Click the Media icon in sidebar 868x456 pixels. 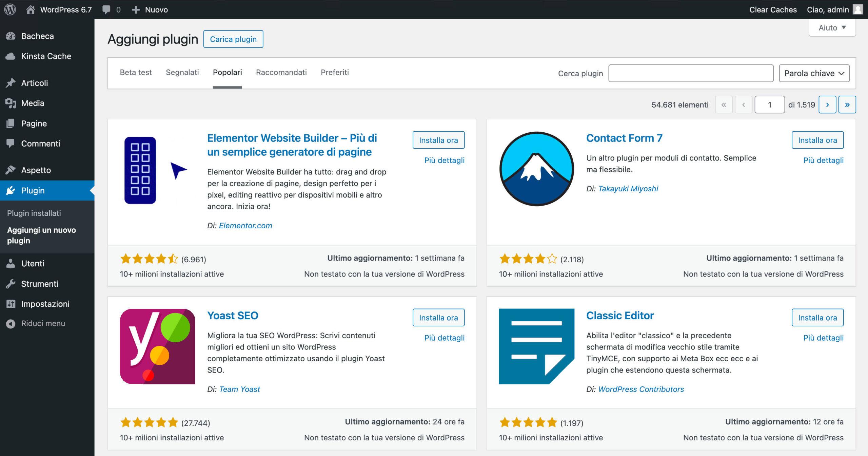pos(11,103)
